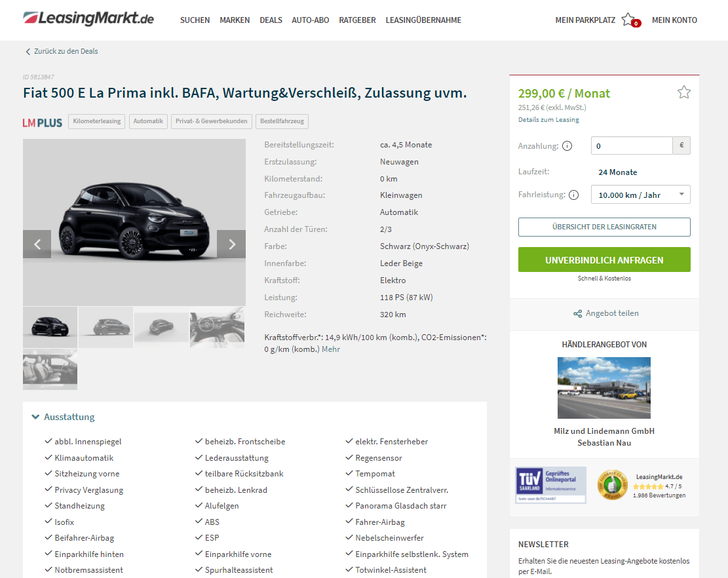Click the 299,00 € / Monat price
Screen dimensions: 728x578
[x=564, y=93]
